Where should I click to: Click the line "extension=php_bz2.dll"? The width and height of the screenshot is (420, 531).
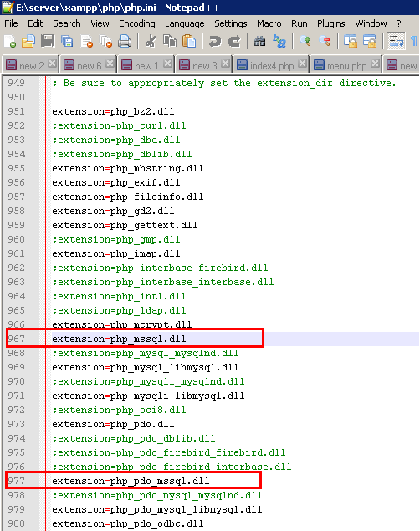coord(113,111)
